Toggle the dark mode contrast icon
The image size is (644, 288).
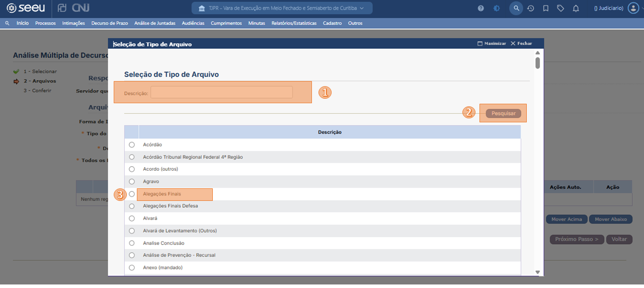click(496, 9)
